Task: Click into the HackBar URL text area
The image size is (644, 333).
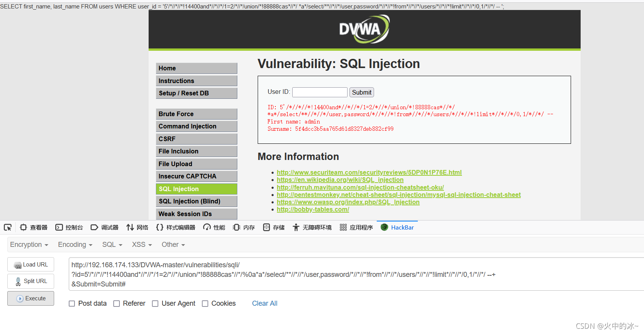Action: coord(356,274)
